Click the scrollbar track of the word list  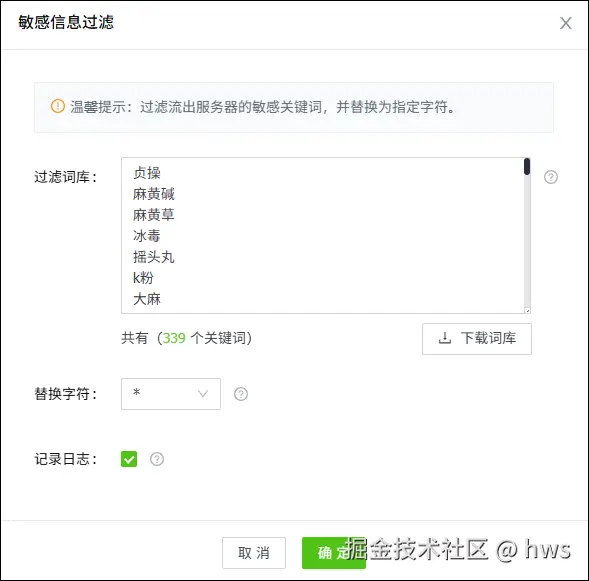coord(527,240)
